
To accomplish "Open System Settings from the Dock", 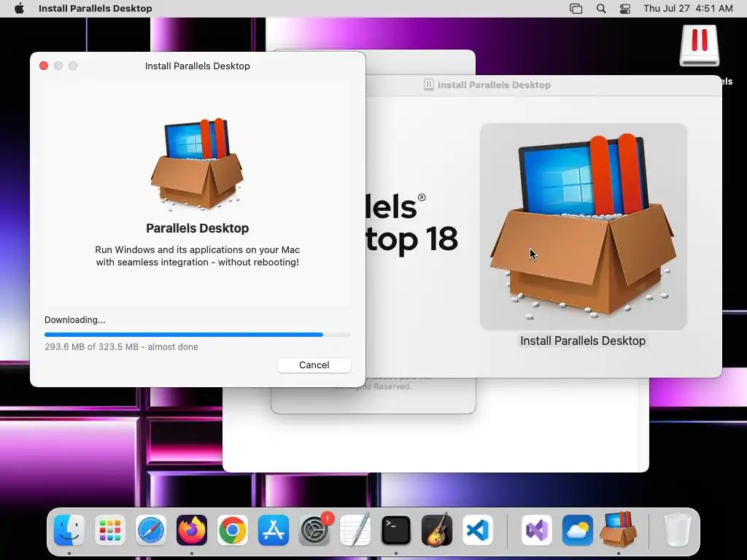I will pyautogui.click(x=314, y=530).
